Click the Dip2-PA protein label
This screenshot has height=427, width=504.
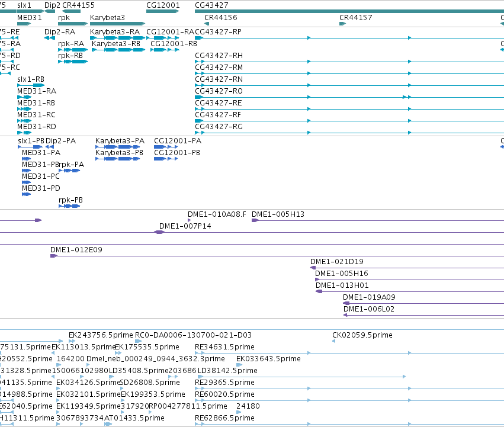(61, 141)
